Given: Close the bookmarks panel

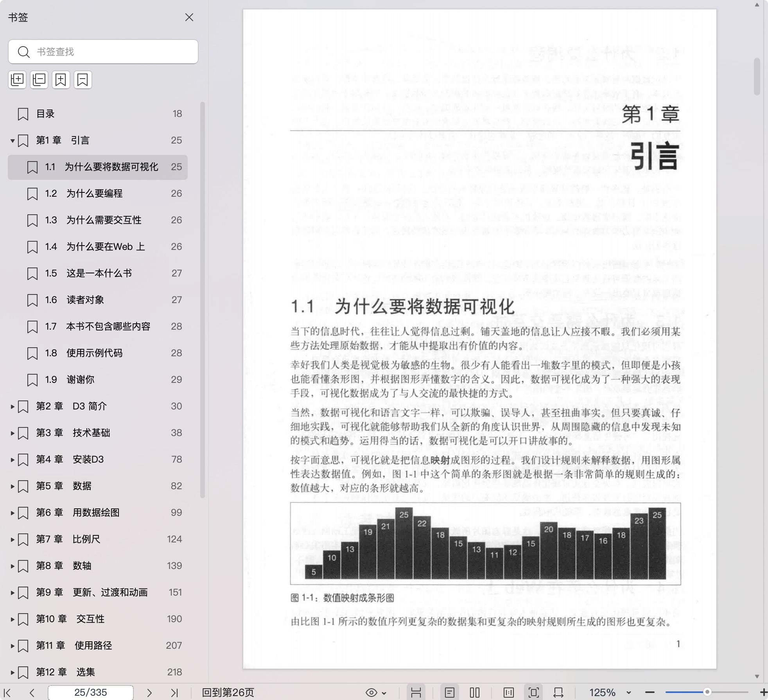Looking at the screenshot, I should (189, 17).
